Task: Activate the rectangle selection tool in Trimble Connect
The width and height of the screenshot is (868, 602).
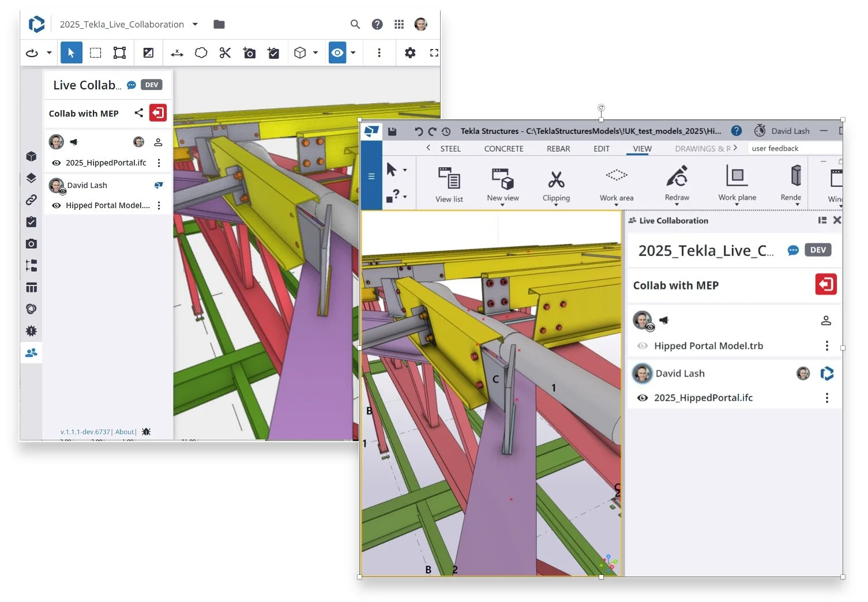Action: [x=96, y=53]
